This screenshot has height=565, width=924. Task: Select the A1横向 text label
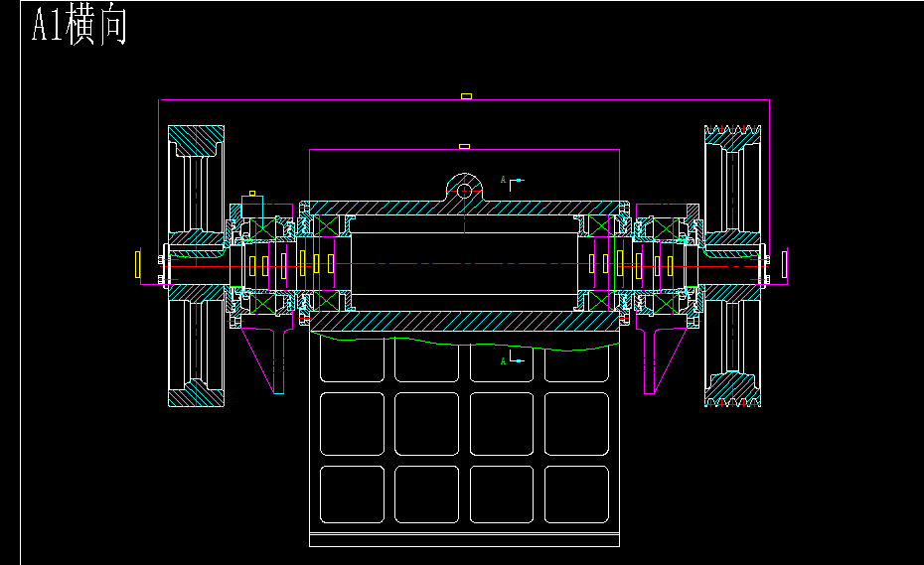[79, 25]
